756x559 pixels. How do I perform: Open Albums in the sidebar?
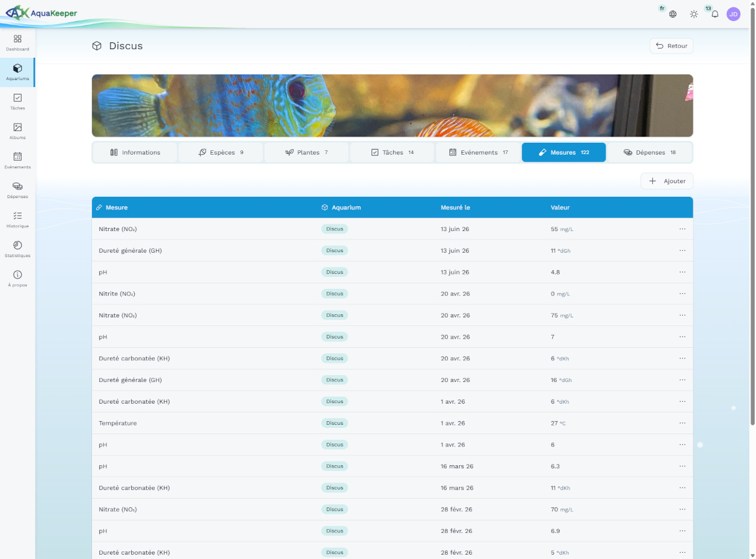[17, 132]
